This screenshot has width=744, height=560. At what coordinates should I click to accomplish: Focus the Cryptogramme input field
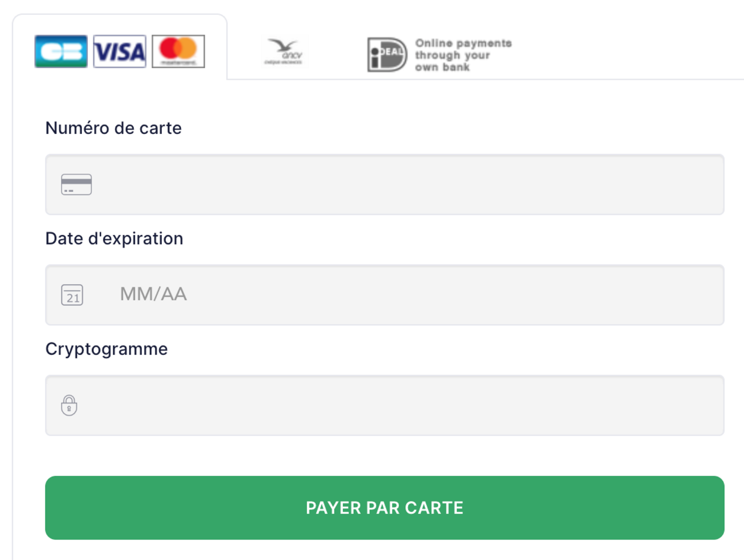point(384,405)
